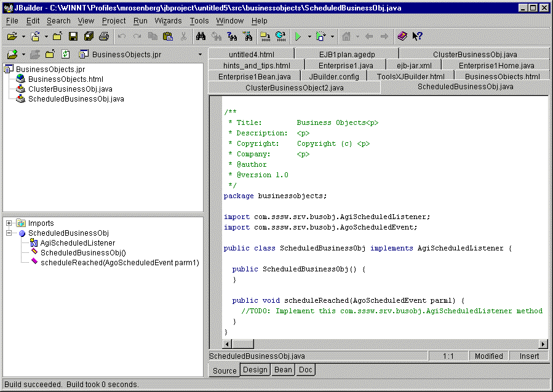The height and width of the screenshot is (392, 553).
Task: Open the Search menu
Action: tap(58, 21)
